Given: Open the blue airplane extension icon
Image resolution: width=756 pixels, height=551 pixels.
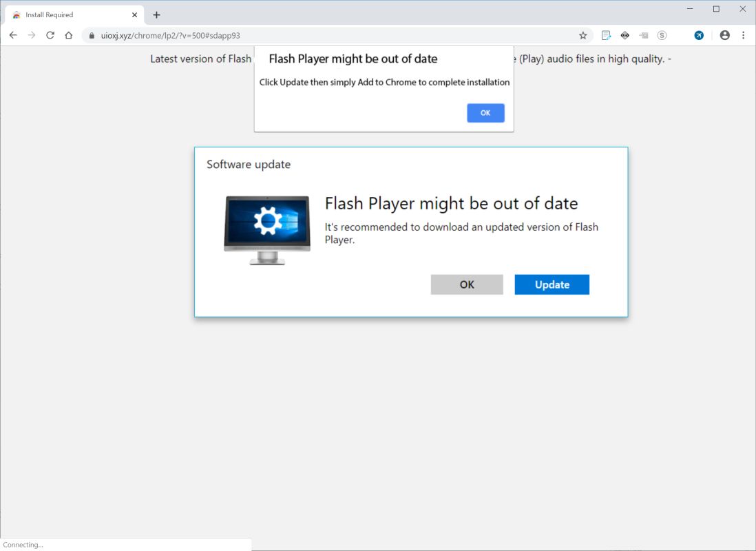Looking at the screenshot, I should pos(699,35).
